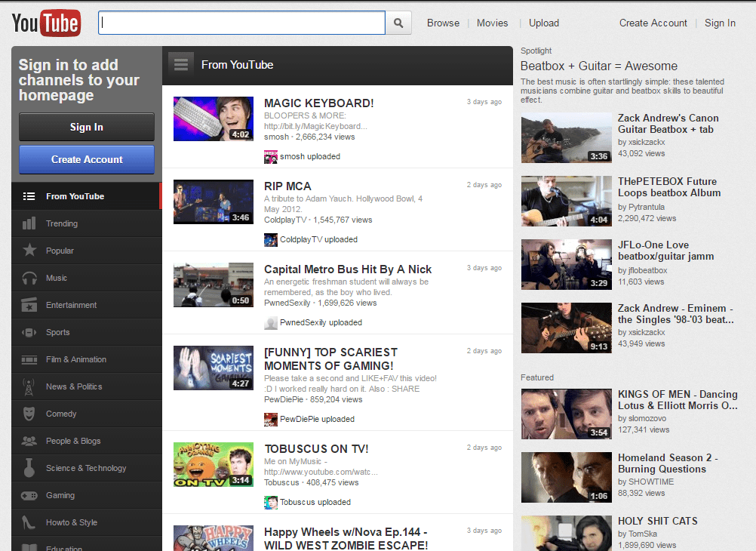Click the Beatbox + Guitar = Awesome spotlight heading
Screen dimensions: 756x551
tap(599, 66)
